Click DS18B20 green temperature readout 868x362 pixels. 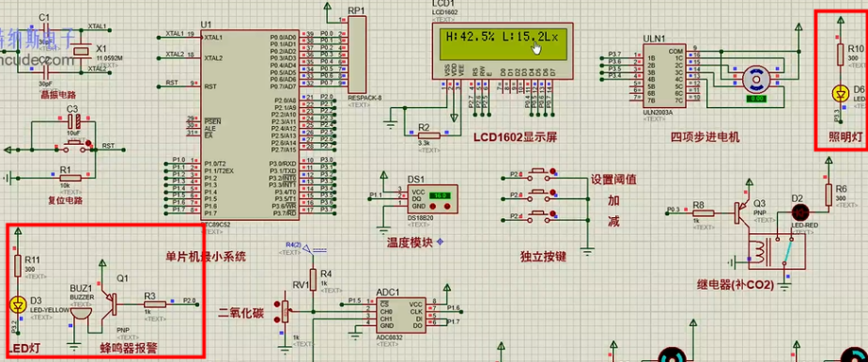click(x=440, y=196)
